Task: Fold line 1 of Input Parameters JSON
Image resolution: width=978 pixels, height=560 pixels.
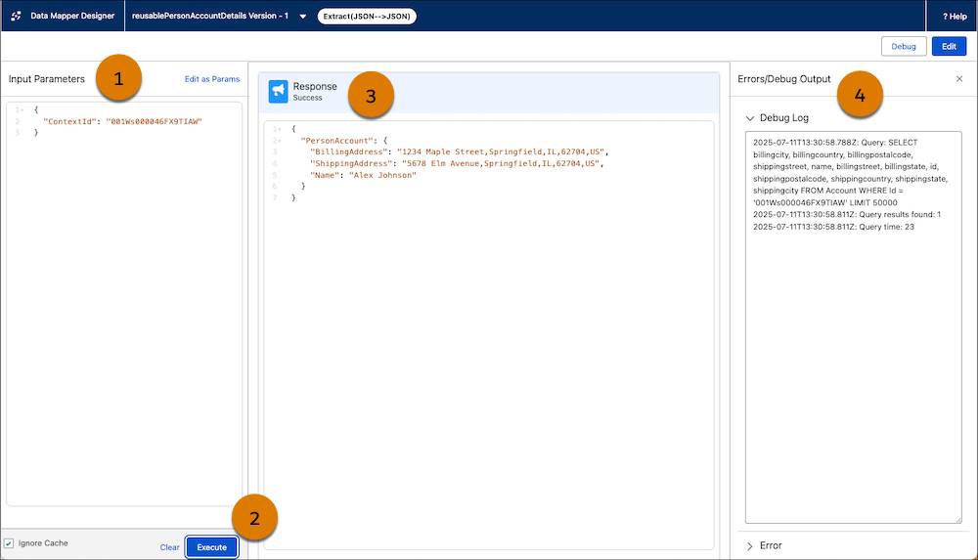Action: point(22,109)
